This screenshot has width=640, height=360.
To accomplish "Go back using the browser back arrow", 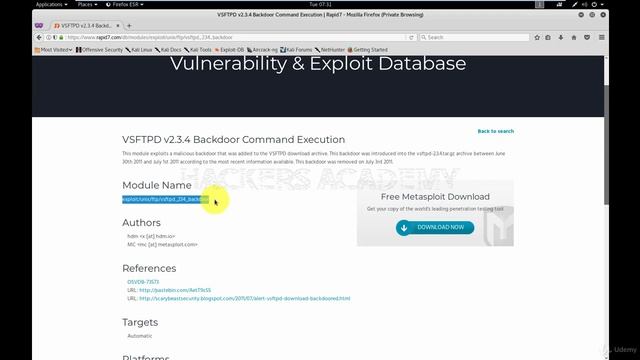I will [39, 37].
